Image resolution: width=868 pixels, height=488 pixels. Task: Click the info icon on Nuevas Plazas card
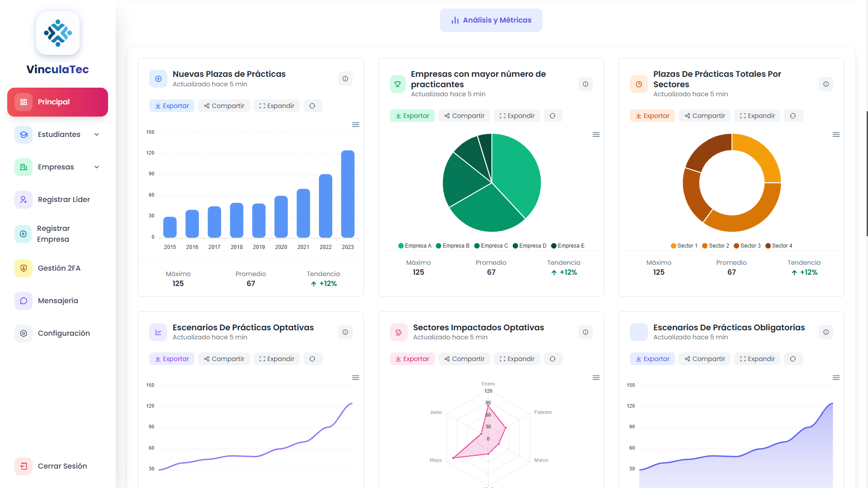345,79
